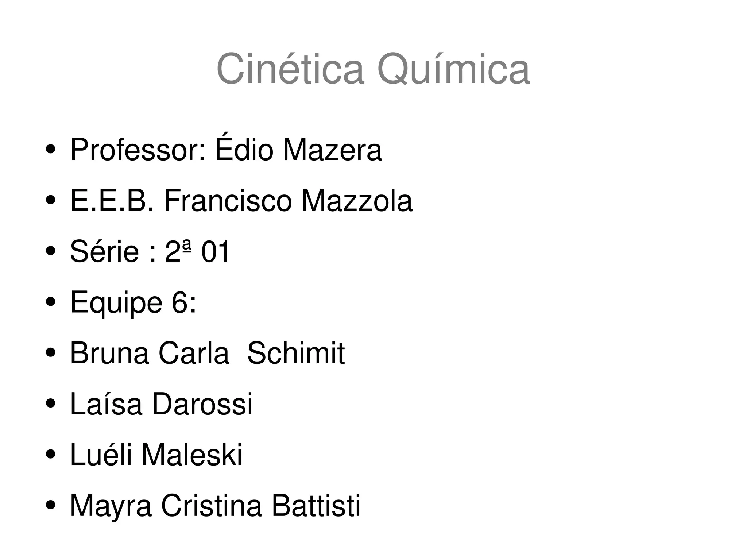Select the Equipe 6: line

click(133, 303)
